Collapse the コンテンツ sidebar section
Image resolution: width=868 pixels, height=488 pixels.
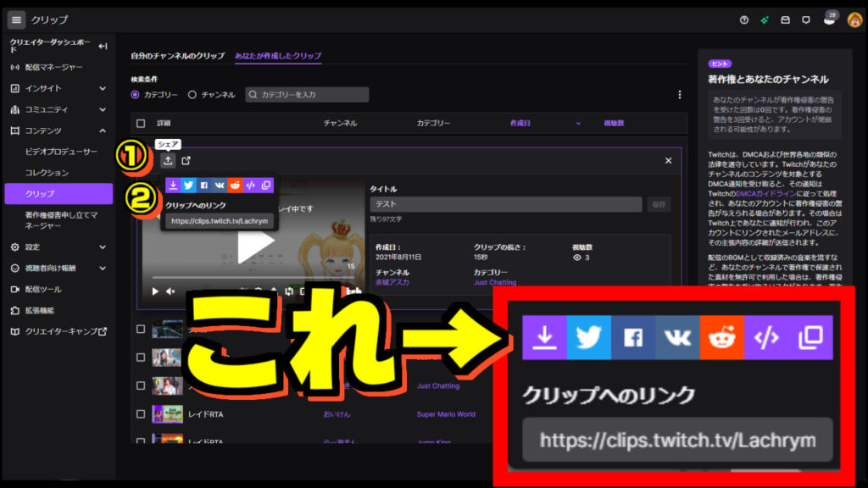(103, 130)
